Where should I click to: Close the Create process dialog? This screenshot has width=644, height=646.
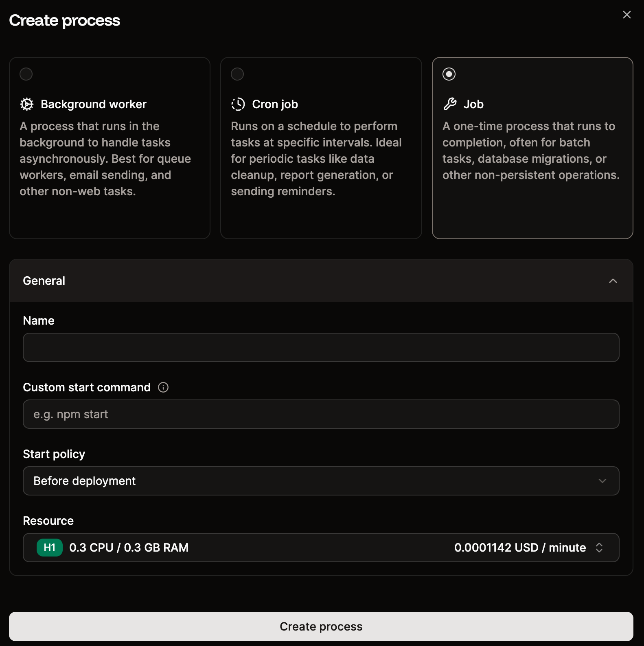(626, 15)
